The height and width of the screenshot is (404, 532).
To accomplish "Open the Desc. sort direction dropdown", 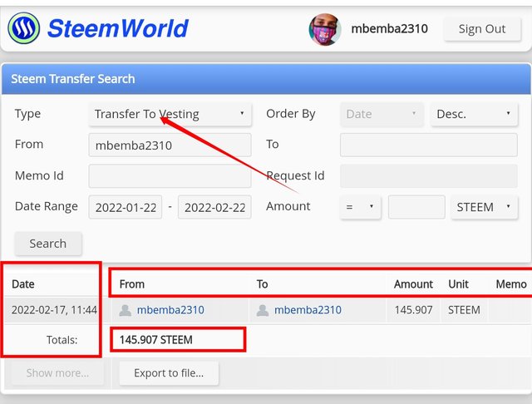I will click(x=474, y=114).
